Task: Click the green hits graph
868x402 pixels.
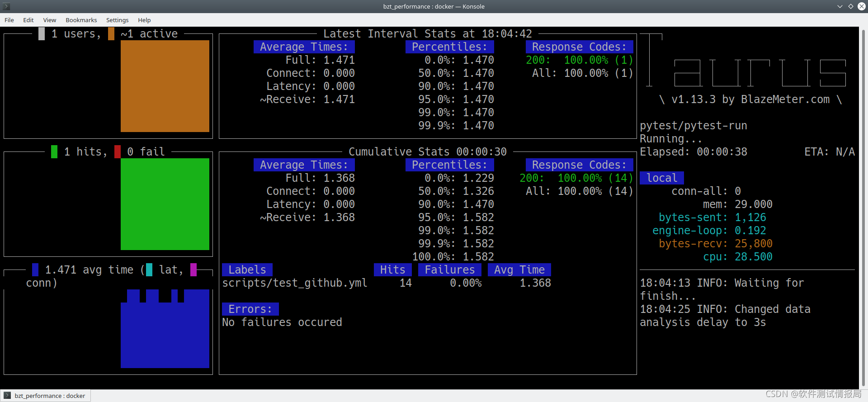Action: pyautogui.click(x=165, y=204)
